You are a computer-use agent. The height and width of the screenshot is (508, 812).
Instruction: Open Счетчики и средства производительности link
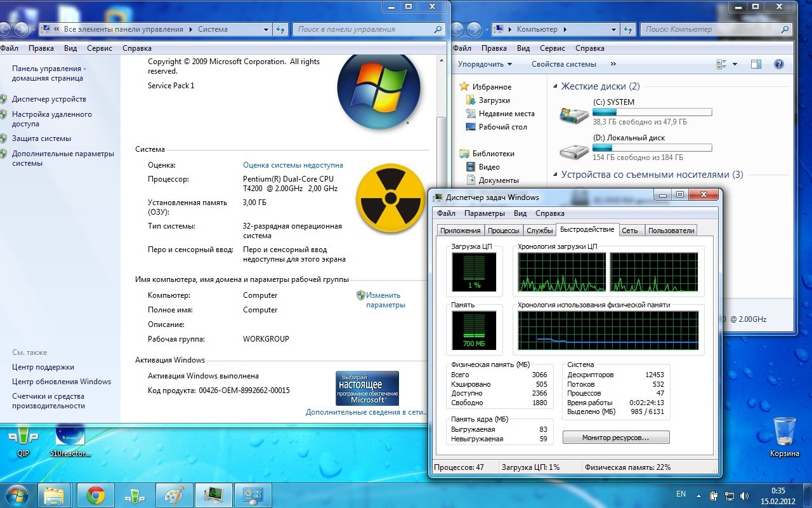click(48, 401)
